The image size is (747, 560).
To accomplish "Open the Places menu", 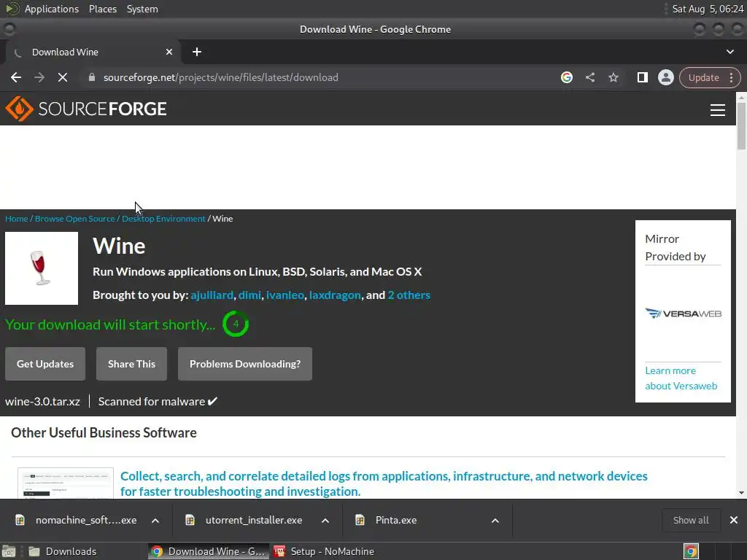I will tap(102, 9).
